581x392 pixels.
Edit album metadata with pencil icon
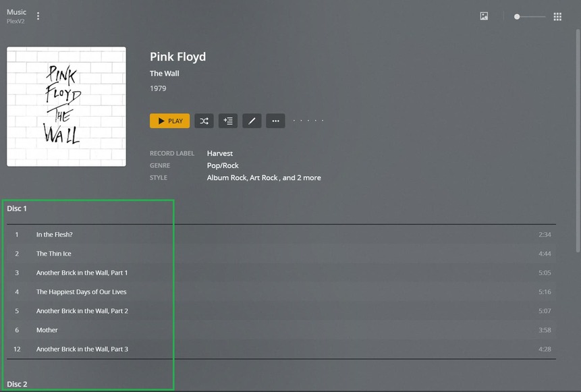252,121
